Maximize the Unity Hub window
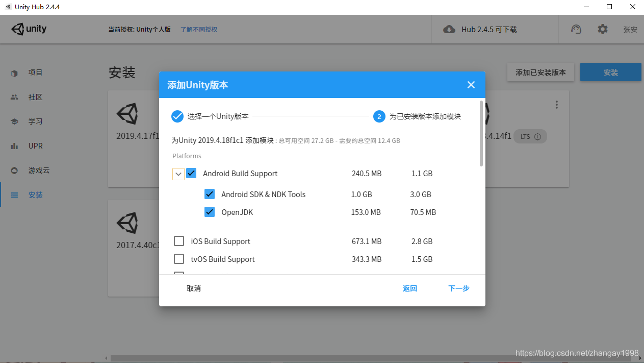Viewport: 644px width, 363px height. (x=609, y=7)
